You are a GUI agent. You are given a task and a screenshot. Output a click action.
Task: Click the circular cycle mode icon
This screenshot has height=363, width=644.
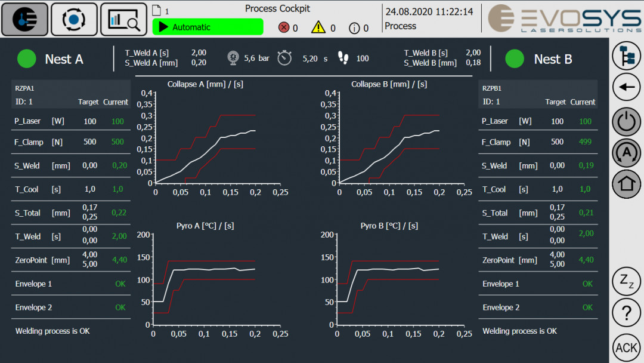pyautogui.click(x=74, y=19)
